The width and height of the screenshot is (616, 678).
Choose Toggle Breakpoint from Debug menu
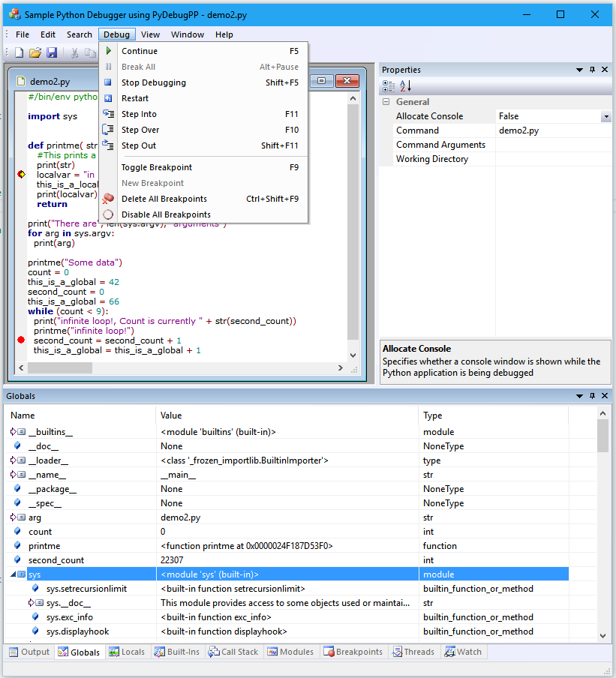(x=204, y=167)
